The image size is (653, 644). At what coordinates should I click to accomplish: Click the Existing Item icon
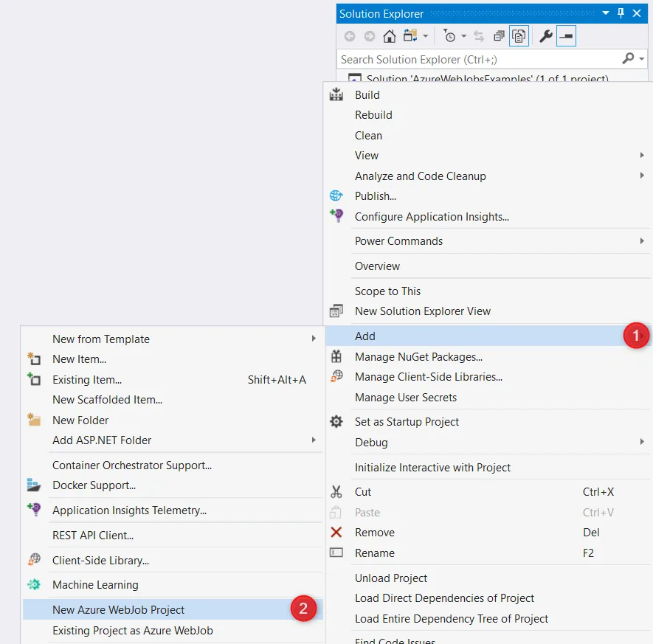click(34, 379)
